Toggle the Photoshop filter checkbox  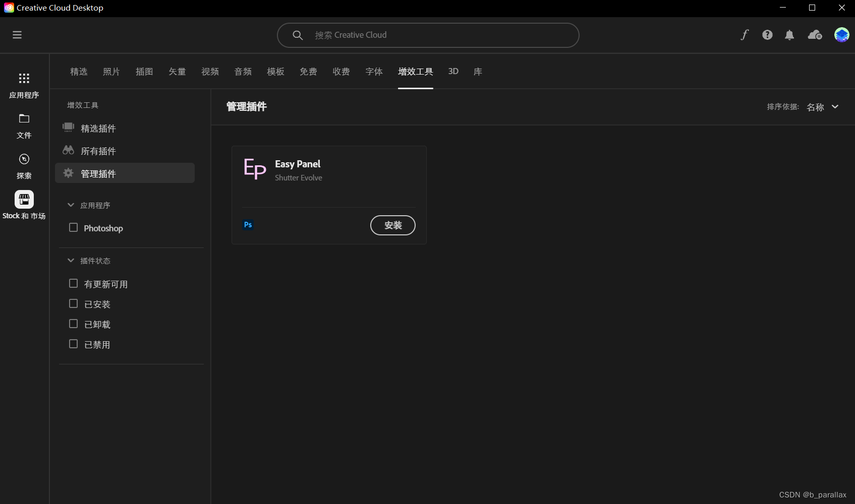(x=73, y=227)
